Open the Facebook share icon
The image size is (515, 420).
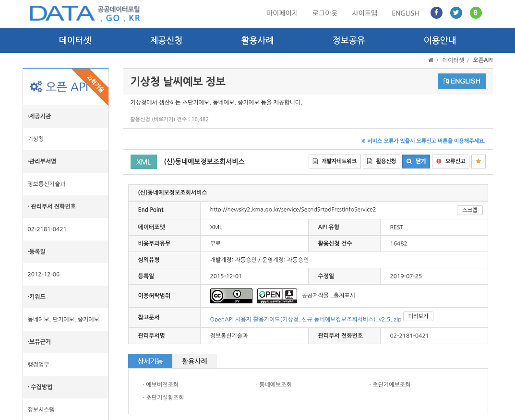[x=436, y=13]
